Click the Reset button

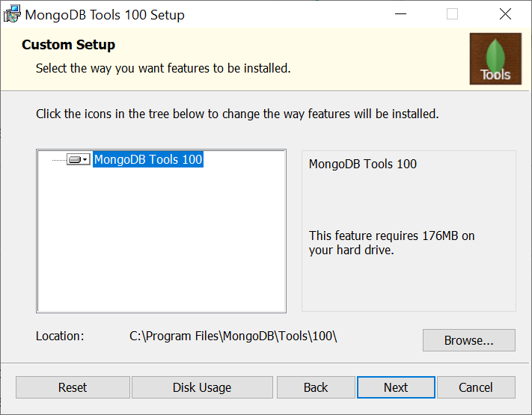pos(73,387)
